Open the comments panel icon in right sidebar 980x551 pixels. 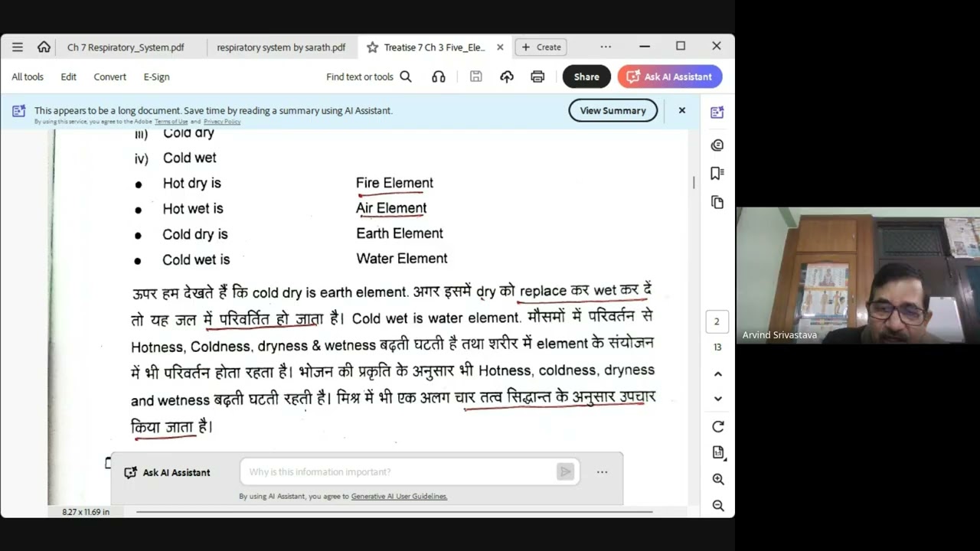(x=717, y=145)
